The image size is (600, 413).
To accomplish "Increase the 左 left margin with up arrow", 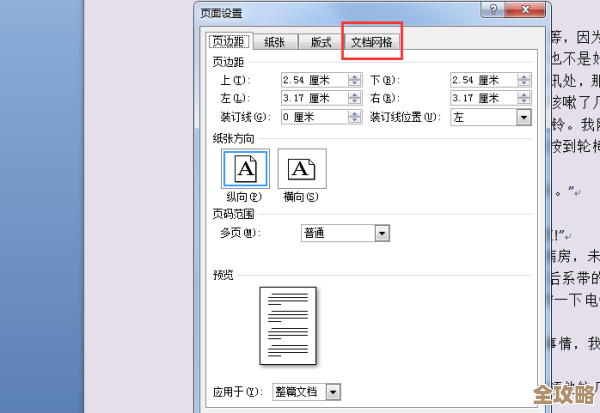I will (355, 95).
